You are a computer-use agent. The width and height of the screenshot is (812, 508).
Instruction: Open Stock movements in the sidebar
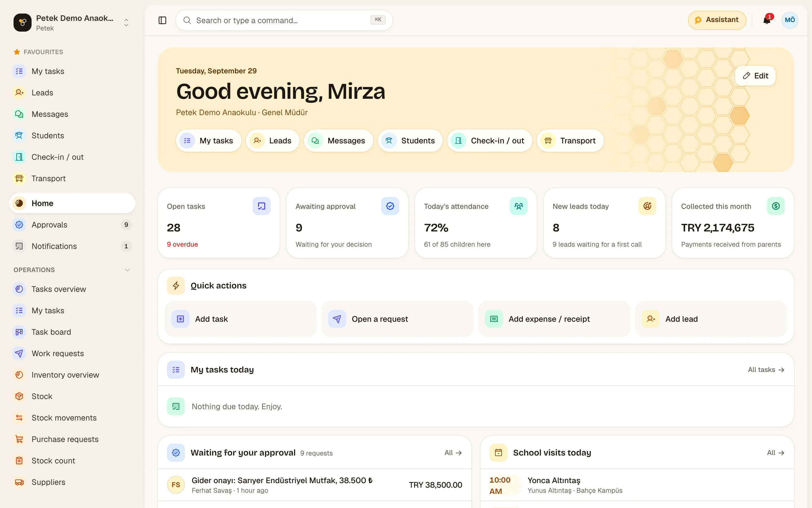tap(72, 418)
